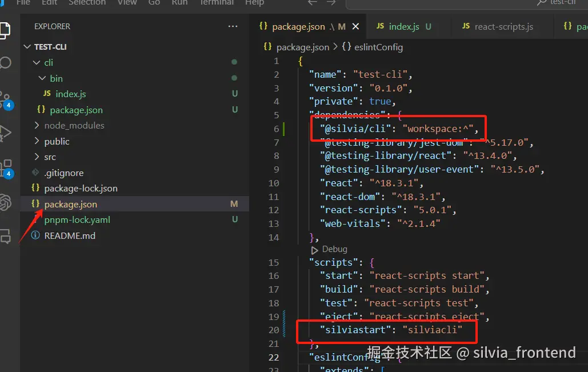588x372 pixels.
Task: Open the Run and Debug view
Action: pos(5,133)
